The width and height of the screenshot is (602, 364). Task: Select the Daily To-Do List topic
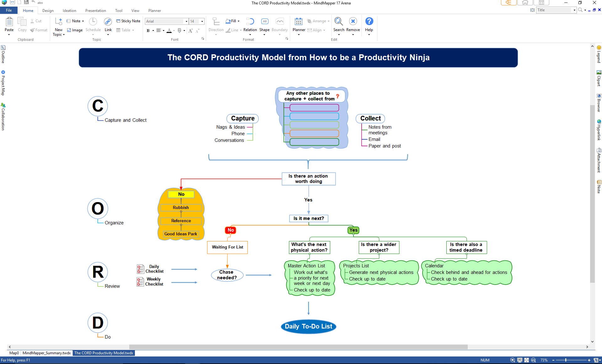308,326
